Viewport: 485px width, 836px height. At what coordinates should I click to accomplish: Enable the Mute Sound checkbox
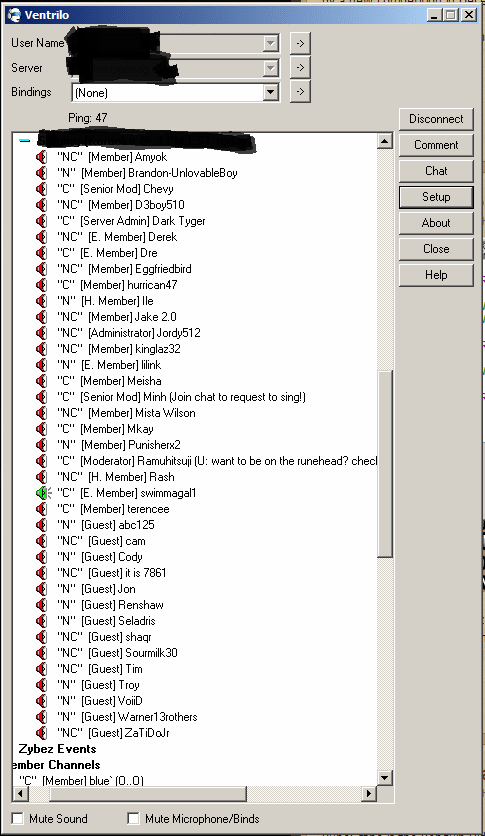point(18,818)
